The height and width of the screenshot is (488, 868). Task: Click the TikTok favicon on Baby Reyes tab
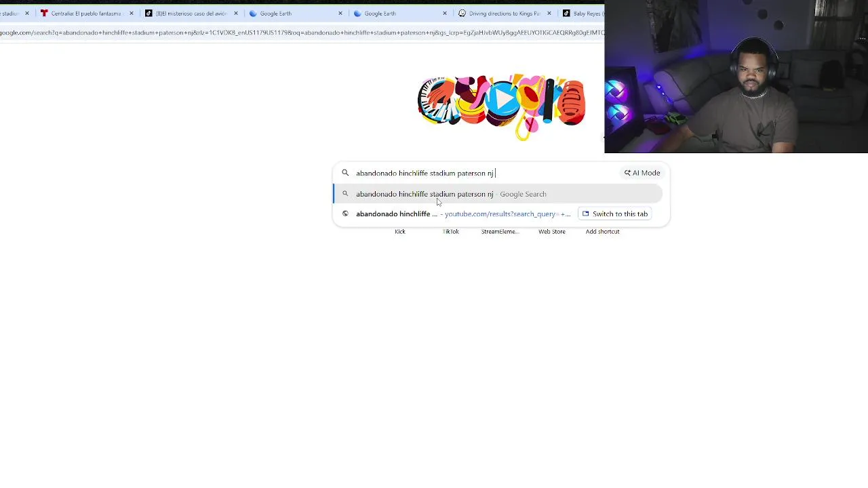point(566,13)
